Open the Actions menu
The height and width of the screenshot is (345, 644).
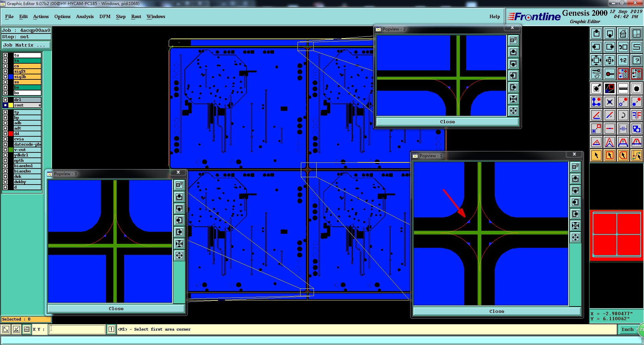tap(41, 16)
